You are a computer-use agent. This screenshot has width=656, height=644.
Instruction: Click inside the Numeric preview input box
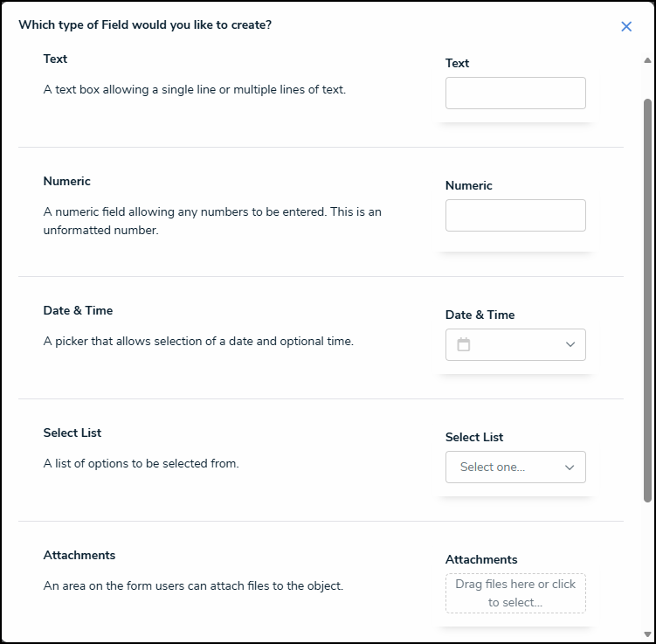click(515, 216)
